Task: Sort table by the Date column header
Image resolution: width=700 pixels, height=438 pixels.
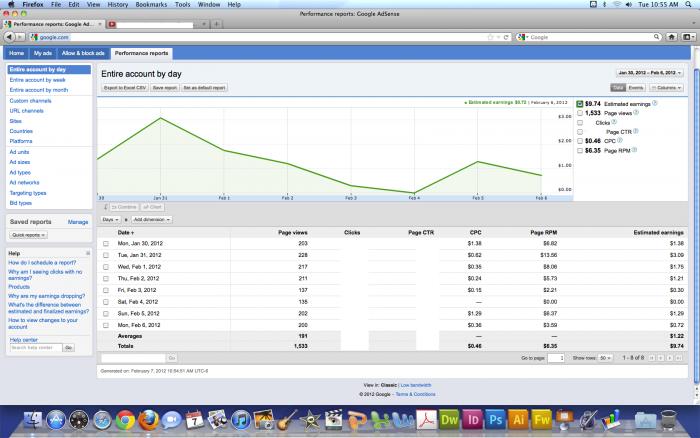Action: pos(125,233)
